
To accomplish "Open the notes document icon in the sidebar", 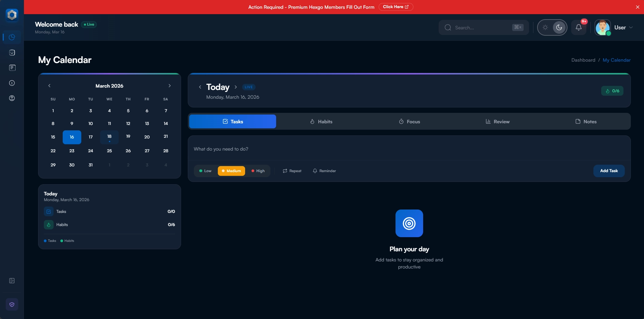I will point(12,68).
